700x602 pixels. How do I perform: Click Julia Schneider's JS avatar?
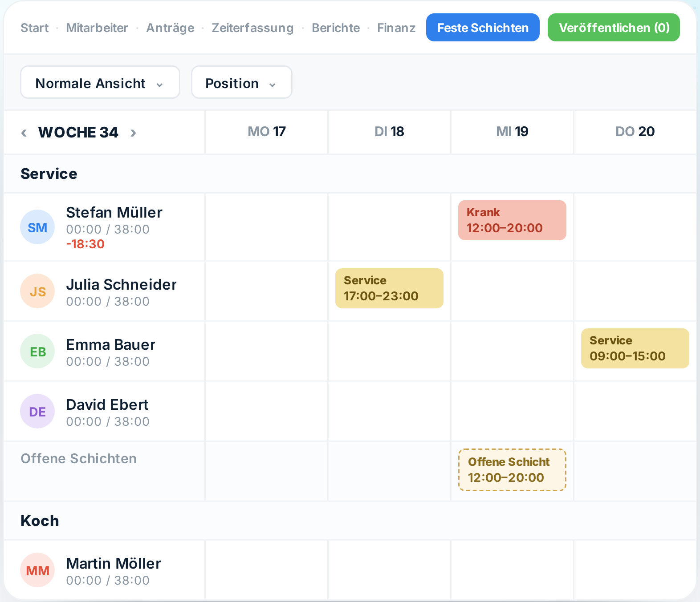tap(37, 291)
